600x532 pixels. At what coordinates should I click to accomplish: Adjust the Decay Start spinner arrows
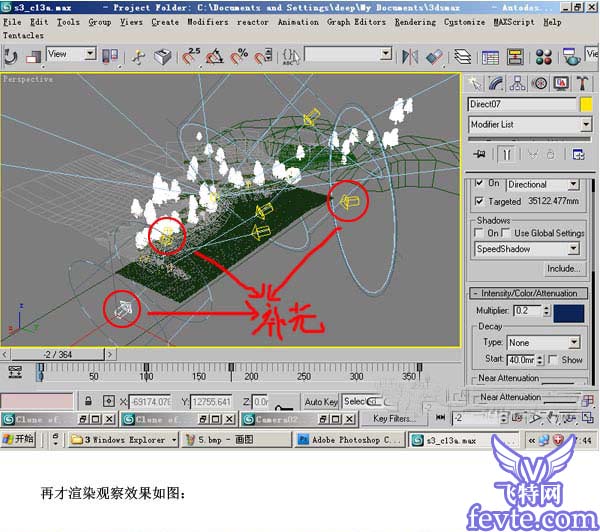pyautogui.click(x=540, y=360)
